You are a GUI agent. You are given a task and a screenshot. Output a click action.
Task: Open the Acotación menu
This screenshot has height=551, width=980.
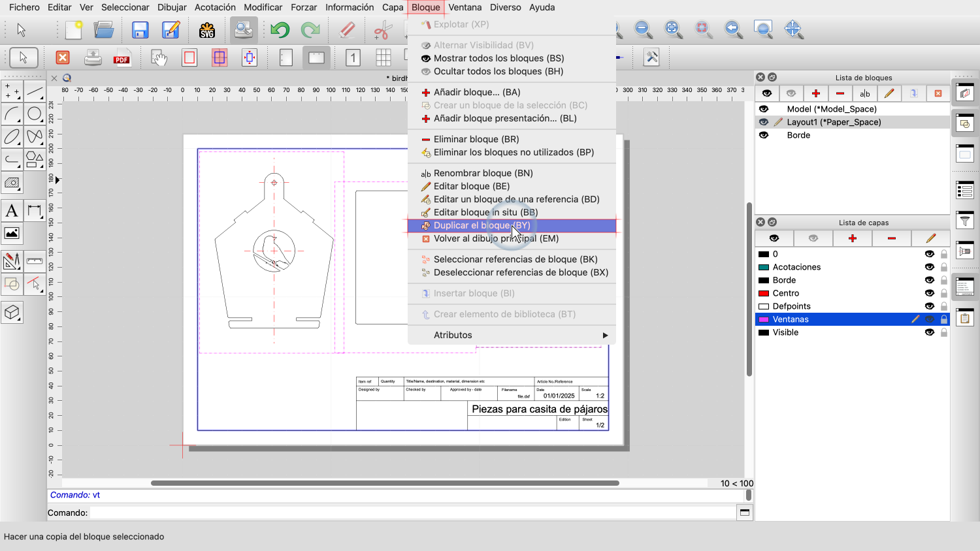215,7
